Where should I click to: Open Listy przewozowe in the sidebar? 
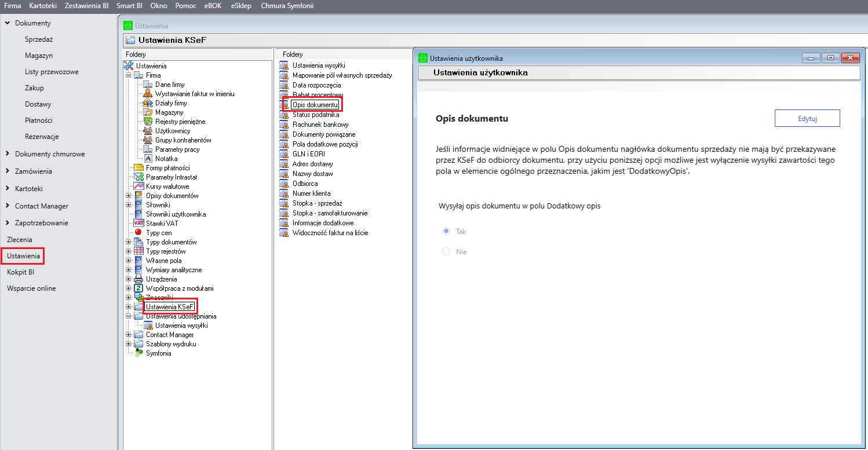coord(52,72)
